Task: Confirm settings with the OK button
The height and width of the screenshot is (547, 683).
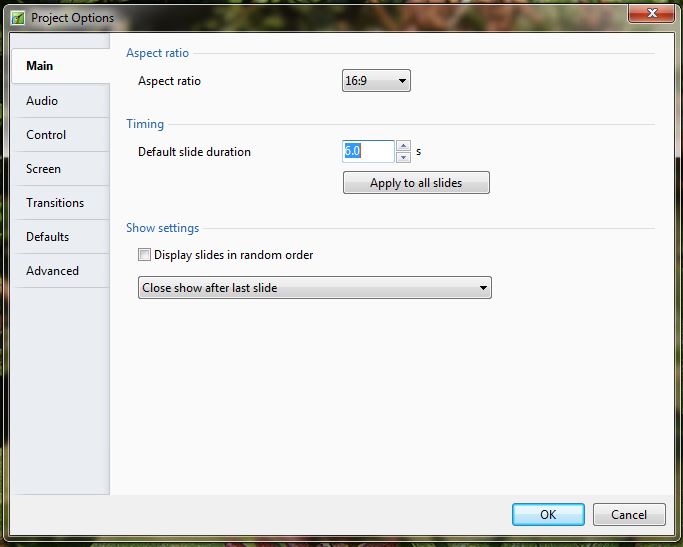Action: 548,514
